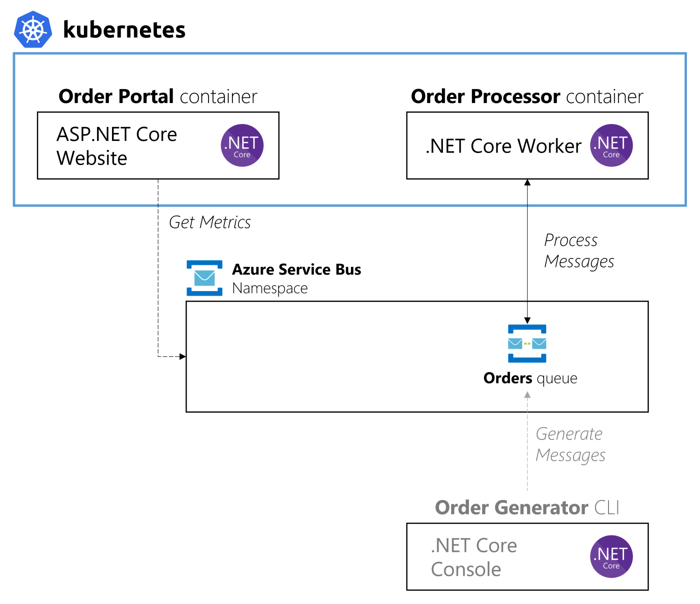Select the 'Order Processor container' heading
The width and height of the screenshot is (700, 604).
(x=527, y=97)
